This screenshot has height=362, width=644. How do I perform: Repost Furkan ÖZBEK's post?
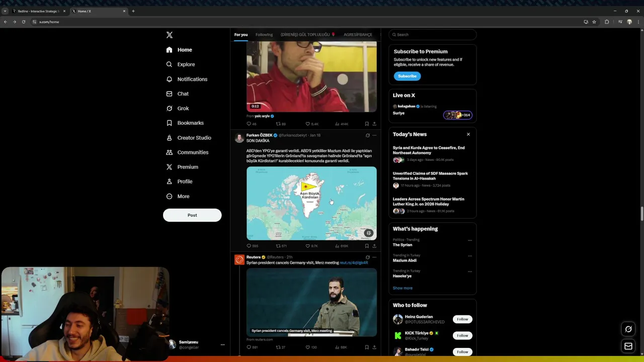click(281, 246)
